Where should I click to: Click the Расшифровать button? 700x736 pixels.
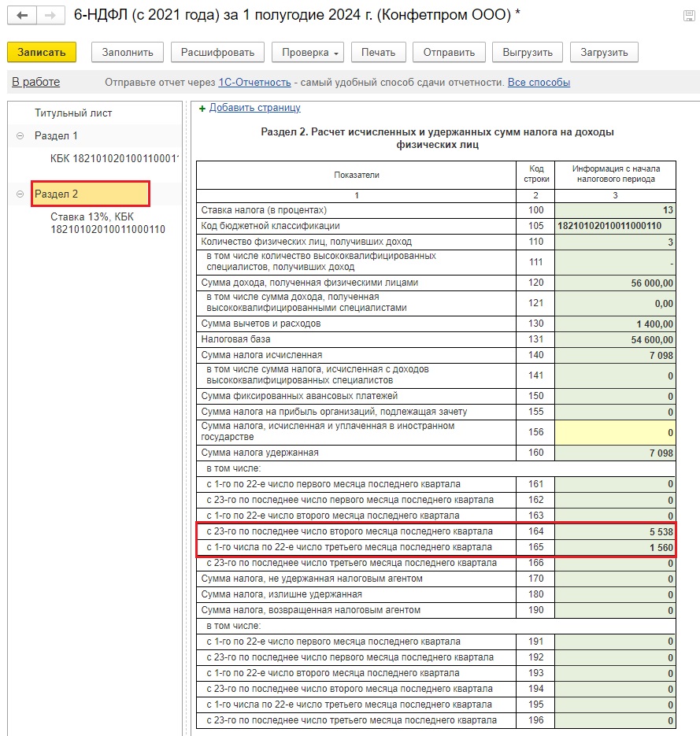[x=217, y=53]
